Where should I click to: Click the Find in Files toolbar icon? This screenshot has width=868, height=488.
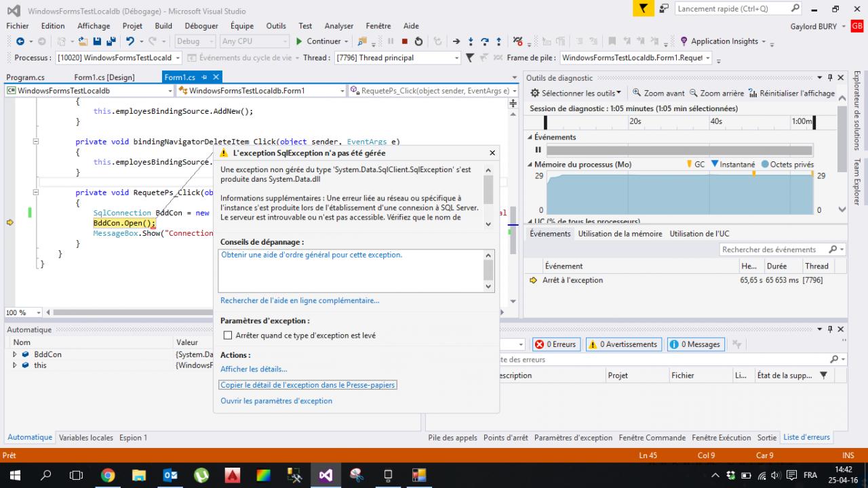(x=363, y=41)
